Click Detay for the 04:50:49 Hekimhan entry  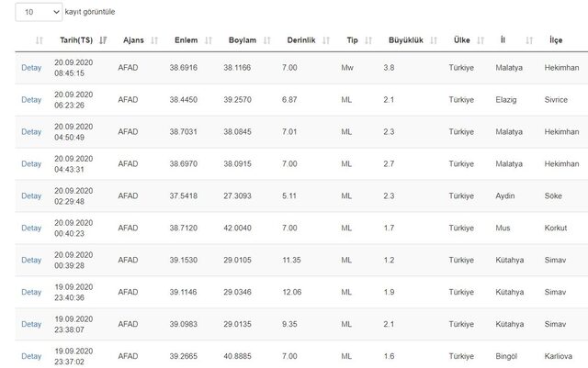31,132
